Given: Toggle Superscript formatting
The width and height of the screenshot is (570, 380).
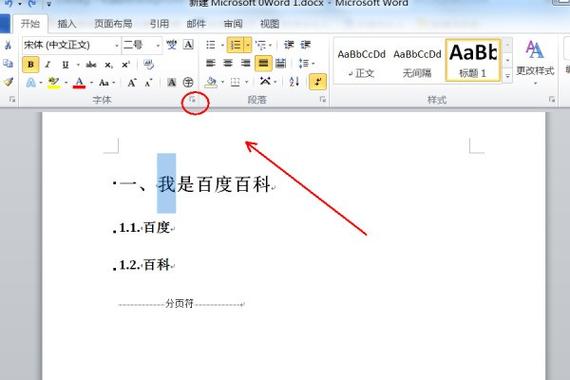Looking at the screenshot, I should point(126,64).
